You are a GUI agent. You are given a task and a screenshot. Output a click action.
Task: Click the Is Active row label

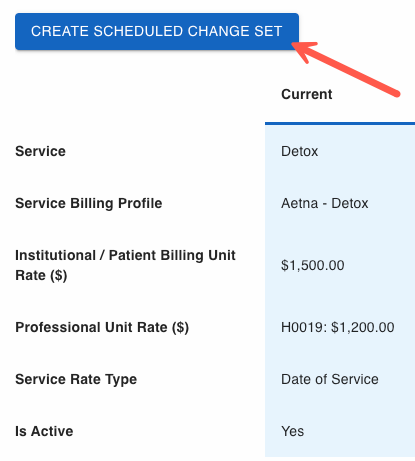pyautogui.click(x=44, y=431)
